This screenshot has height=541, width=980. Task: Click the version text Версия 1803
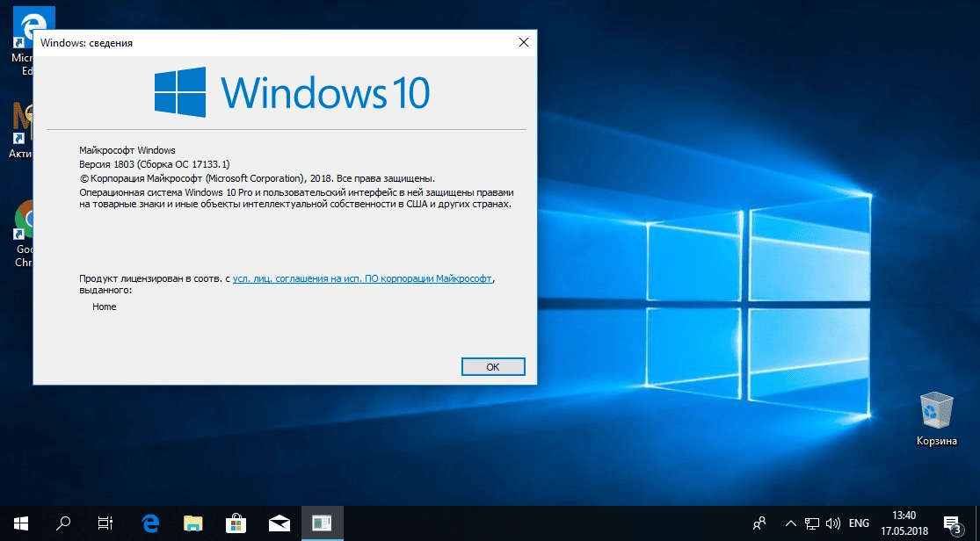(x=155, y=164)
